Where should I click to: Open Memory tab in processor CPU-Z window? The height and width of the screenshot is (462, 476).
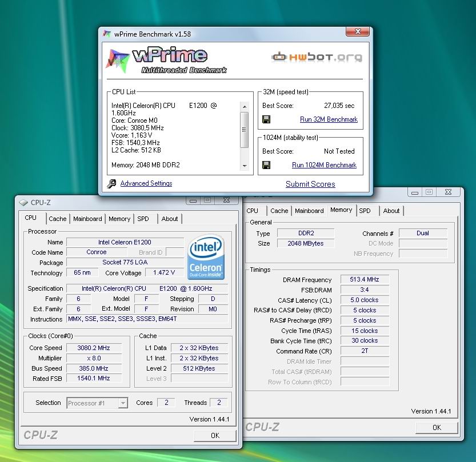click(119, 219)
